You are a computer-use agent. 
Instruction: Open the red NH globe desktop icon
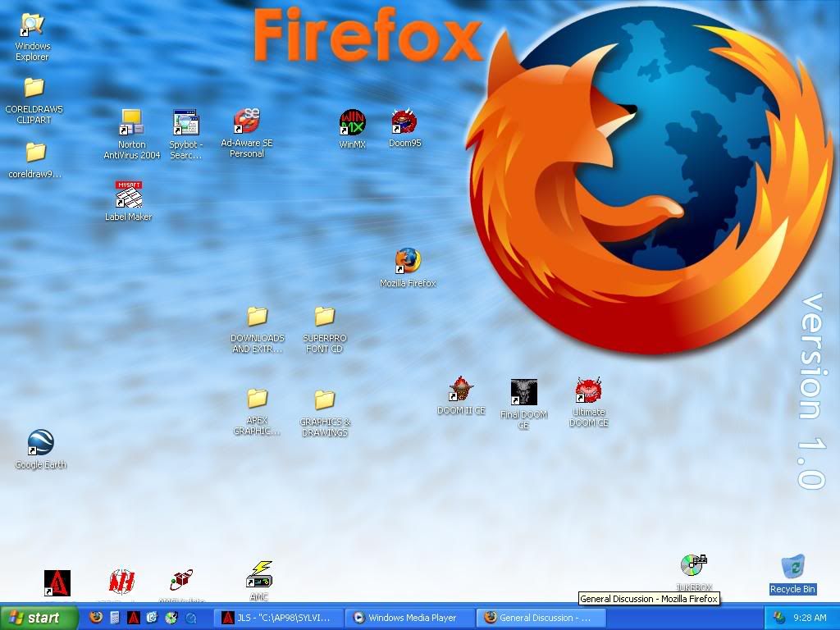[121, 582]
